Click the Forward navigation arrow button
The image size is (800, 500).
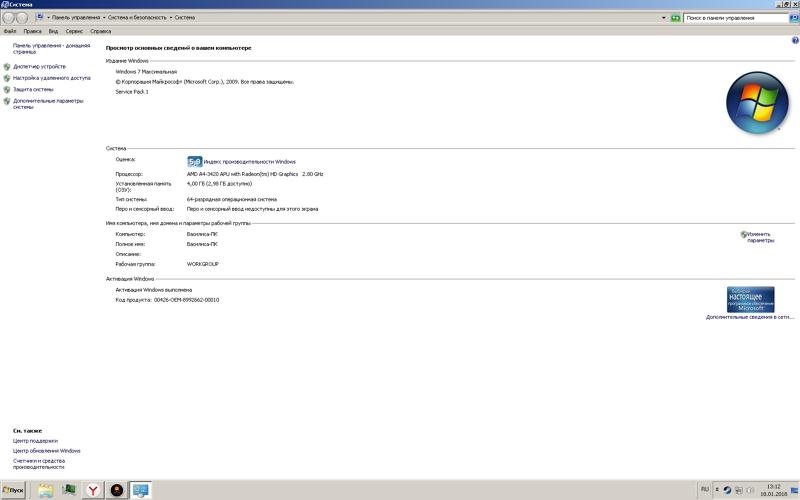(22, 18)
